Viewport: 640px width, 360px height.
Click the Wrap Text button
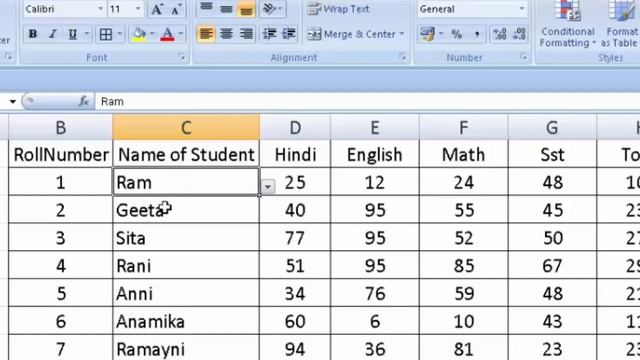(338, 9)
